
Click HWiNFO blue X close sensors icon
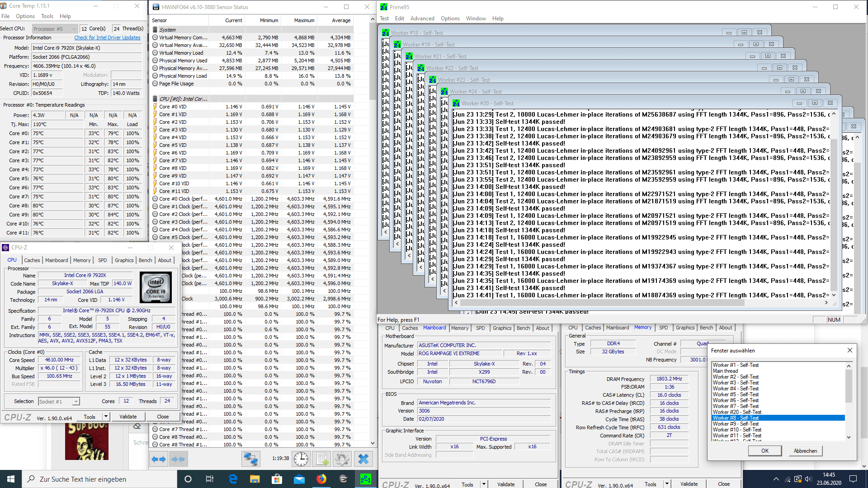click(363, 459)
